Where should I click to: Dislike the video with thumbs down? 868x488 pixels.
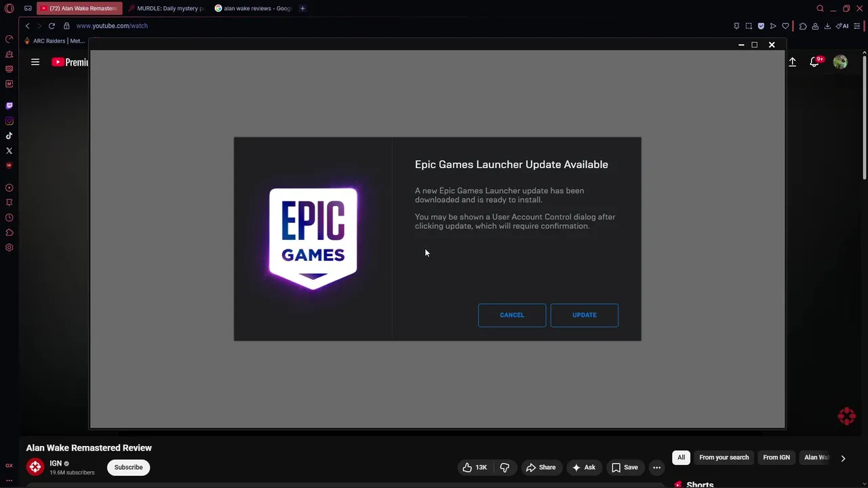coord(505,467)
